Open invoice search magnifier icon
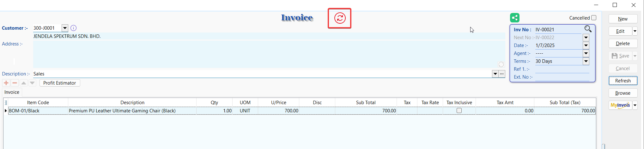 588,29
